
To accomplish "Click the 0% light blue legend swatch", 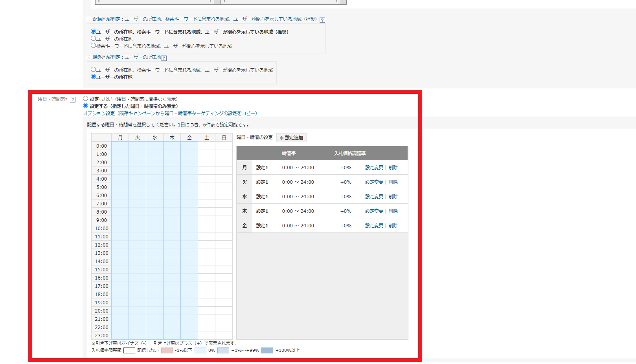I will 200,351.
